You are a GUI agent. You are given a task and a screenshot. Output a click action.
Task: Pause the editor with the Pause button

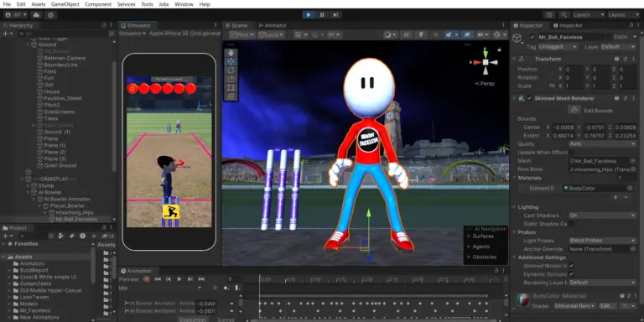322,15
